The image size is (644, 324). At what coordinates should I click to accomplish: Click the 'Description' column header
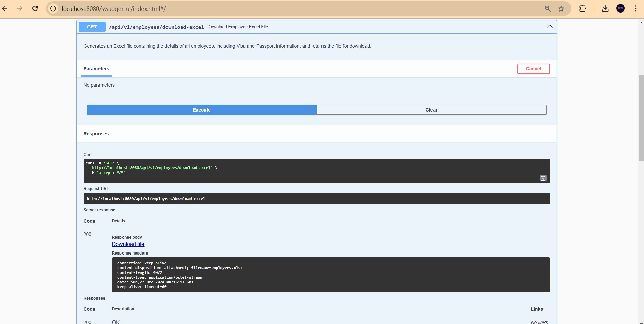click(x=123, y=309)
